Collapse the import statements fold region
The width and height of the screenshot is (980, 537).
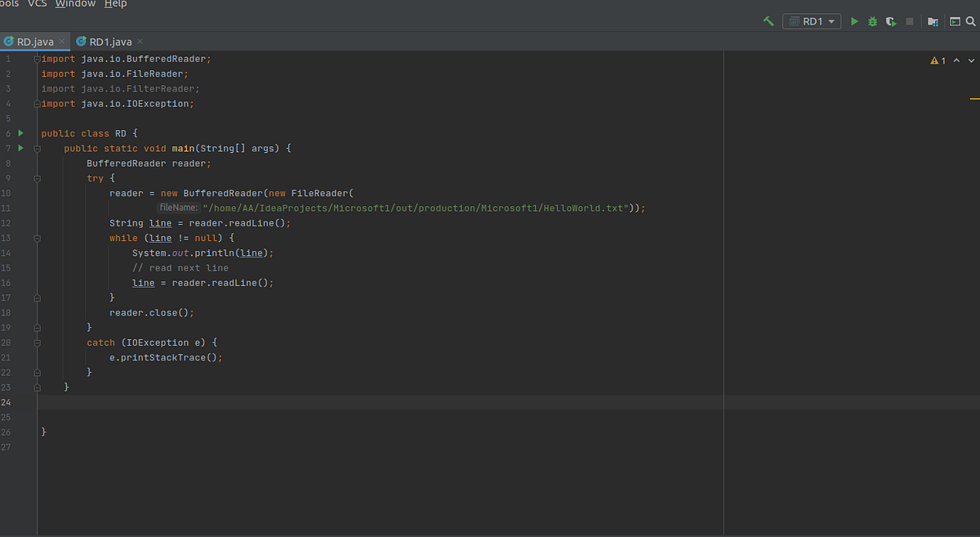(x=37, y=58)
